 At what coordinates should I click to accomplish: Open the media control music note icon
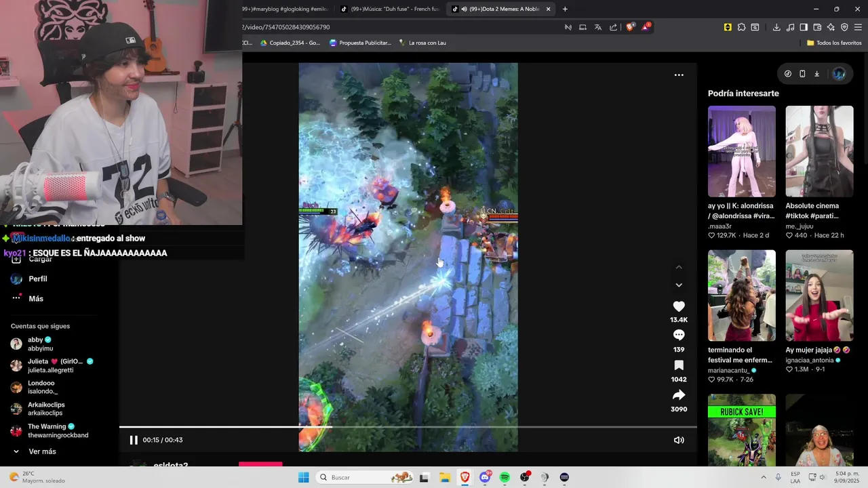[790, 27]
